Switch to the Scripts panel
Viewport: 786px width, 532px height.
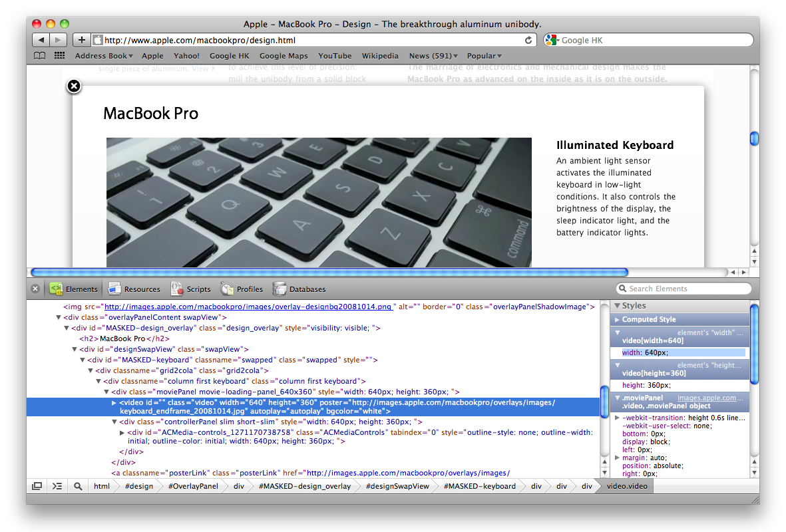coord(191,289)
